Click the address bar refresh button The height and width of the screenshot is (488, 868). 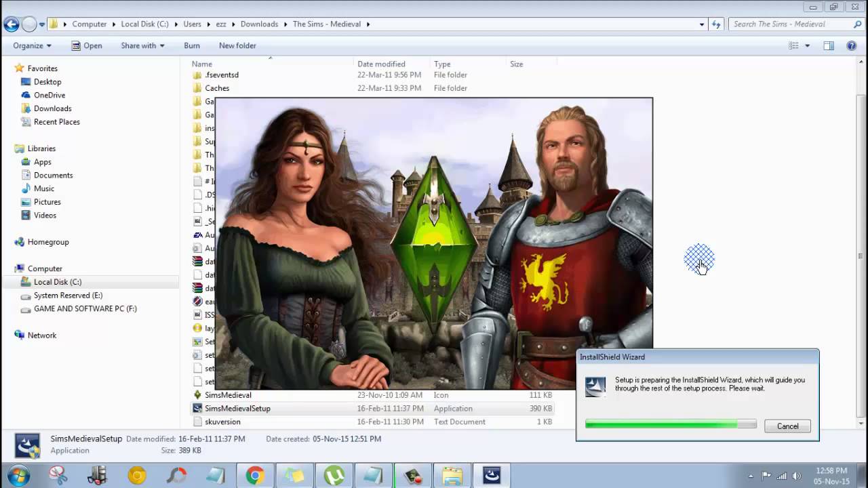[x=716, y=24]
